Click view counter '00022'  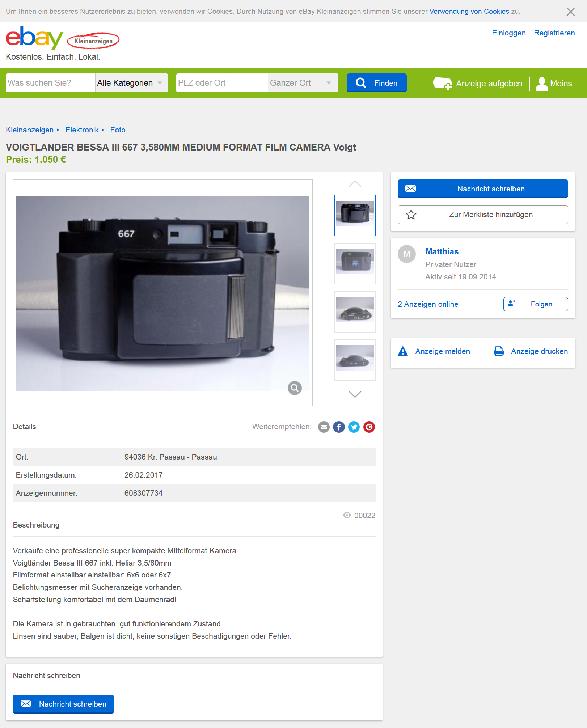(x=364, y=516)
